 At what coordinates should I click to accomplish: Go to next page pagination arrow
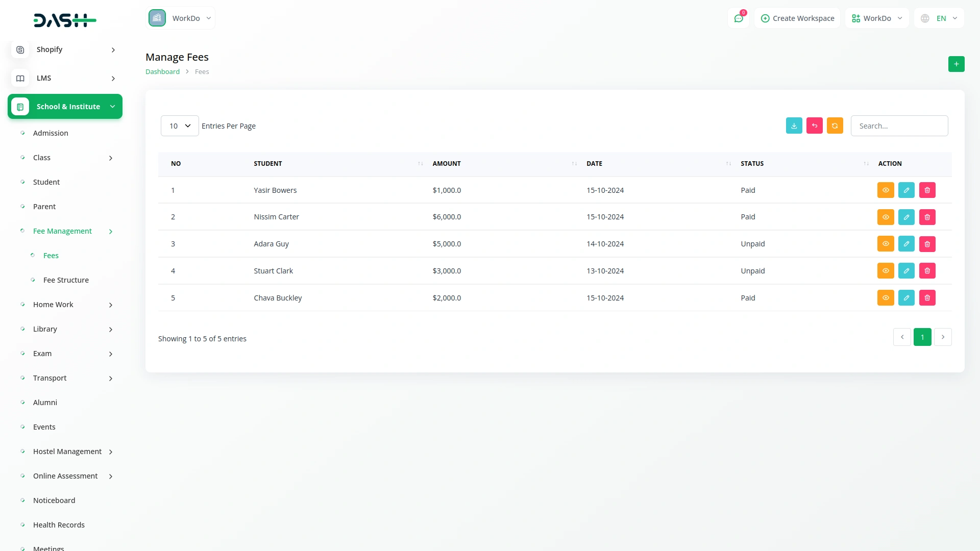942,337
